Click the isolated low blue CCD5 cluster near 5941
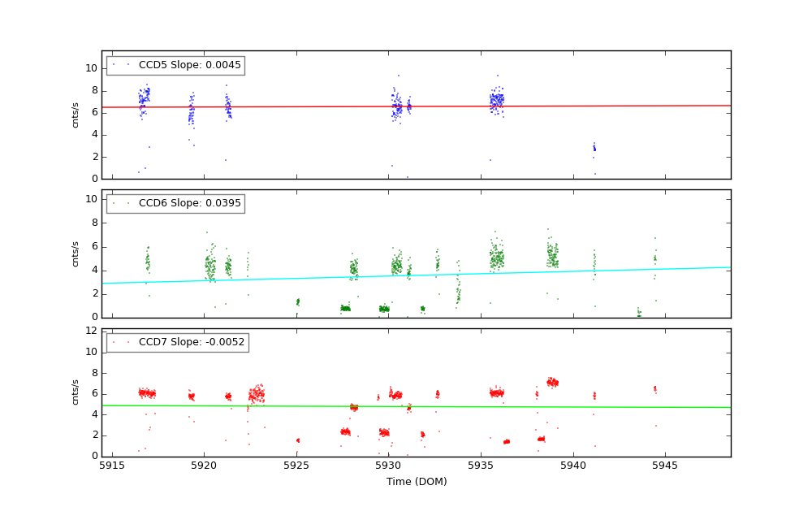 coord(594,147)
